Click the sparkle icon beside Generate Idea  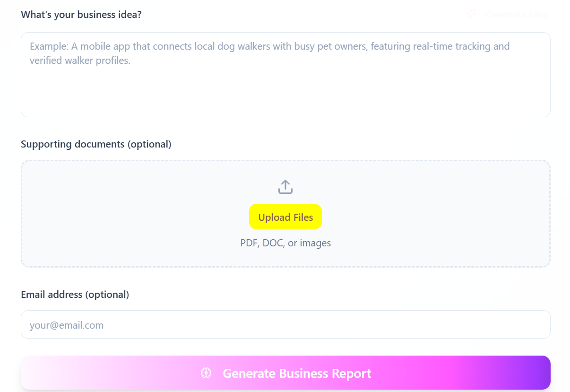pyautogui.click(x=471, y=14)
